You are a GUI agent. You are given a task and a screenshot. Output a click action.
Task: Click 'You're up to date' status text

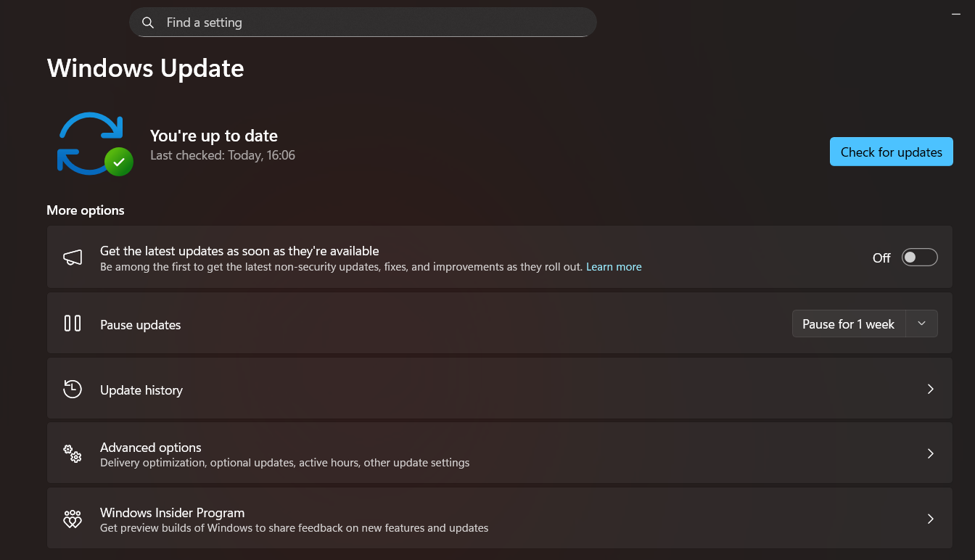[x=214, y=136]
